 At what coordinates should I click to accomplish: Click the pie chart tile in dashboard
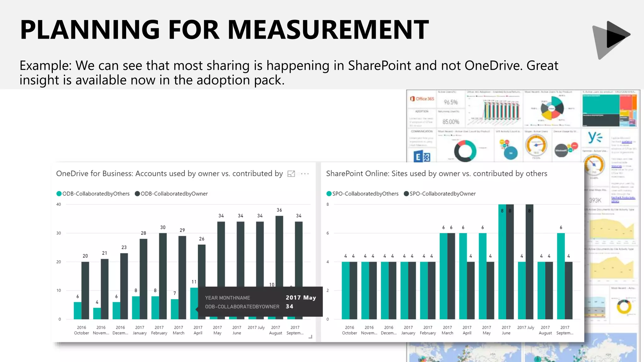click(552, 109)
